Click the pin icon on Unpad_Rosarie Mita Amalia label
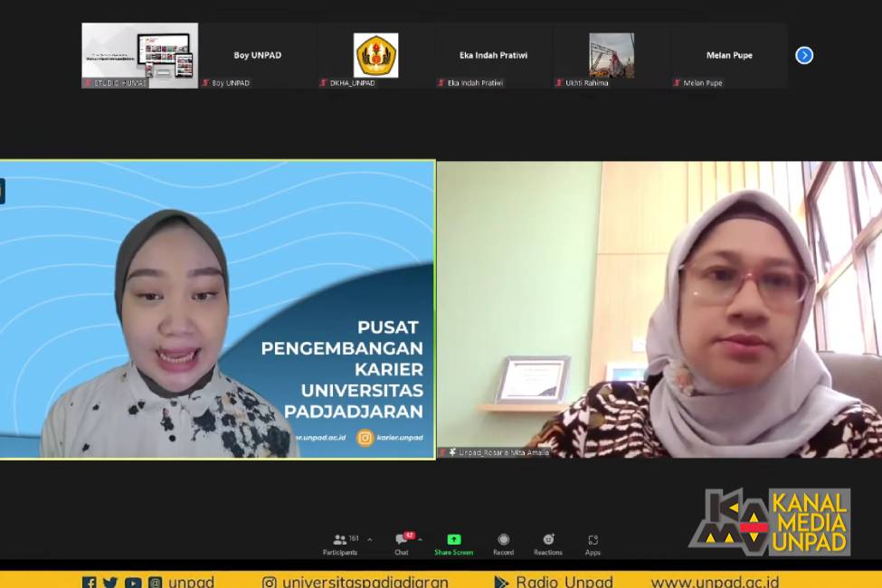The width and height of the screenshot is (882, 588). (452, 452)
